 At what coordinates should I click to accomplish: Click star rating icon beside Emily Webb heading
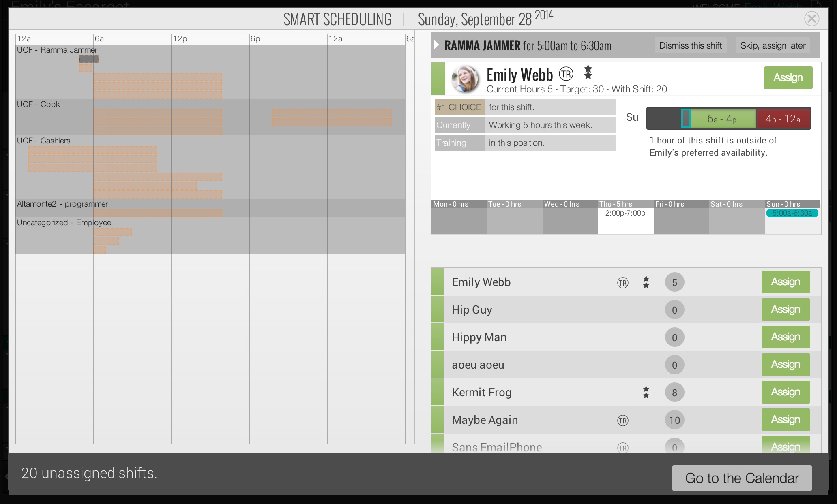point(588,73)
